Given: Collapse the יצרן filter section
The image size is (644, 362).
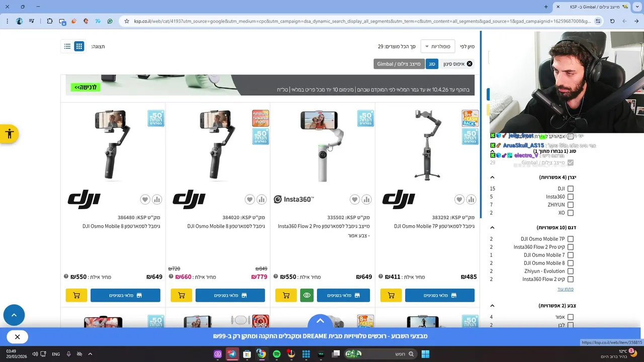Looking at the screenshot, I should [492, 177].
